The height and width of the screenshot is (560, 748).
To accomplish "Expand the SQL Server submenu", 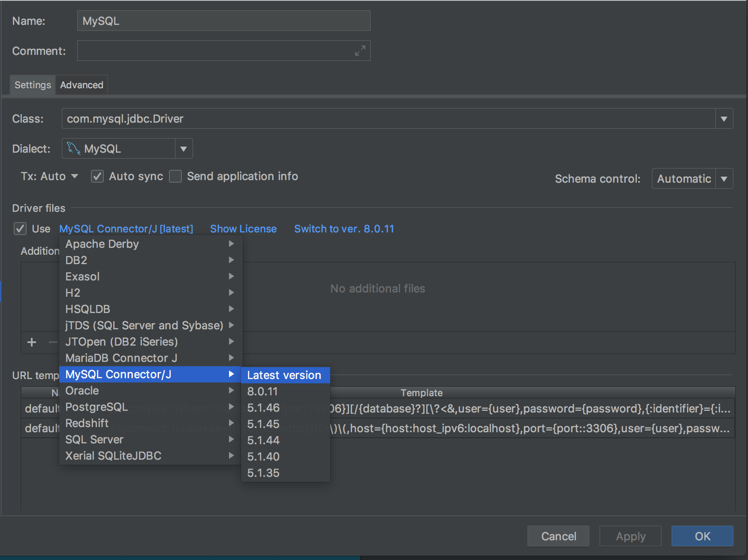I will pyautogui.click(x=151, y=440).
